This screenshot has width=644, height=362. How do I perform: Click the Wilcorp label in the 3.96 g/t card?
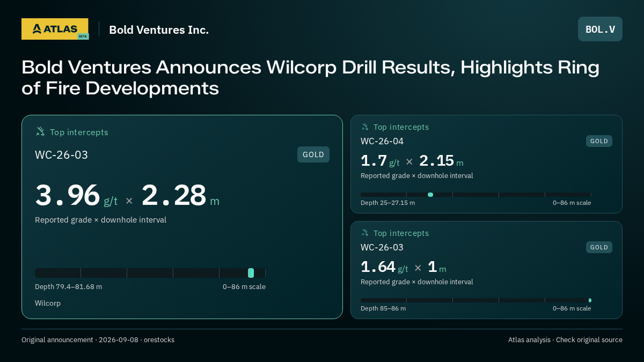48,303
